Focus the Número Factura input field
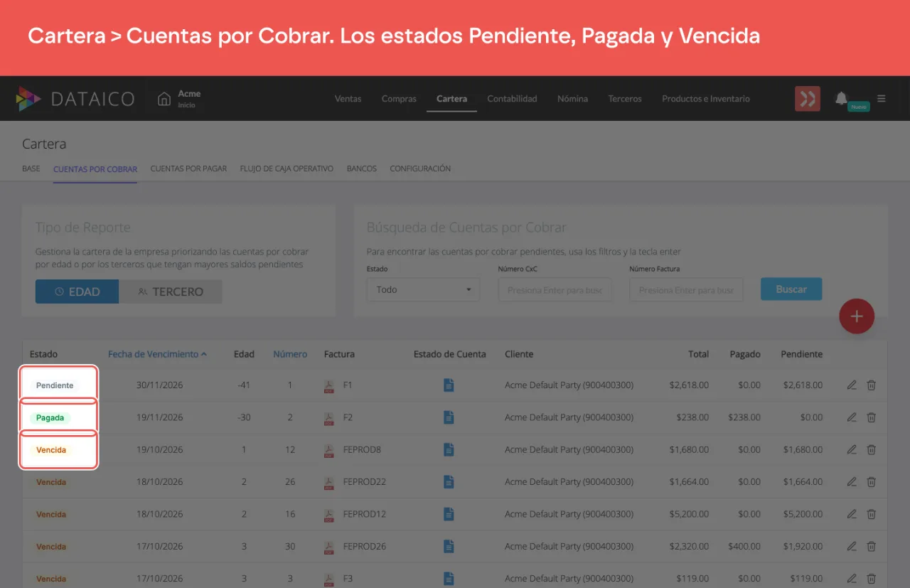 686,289
